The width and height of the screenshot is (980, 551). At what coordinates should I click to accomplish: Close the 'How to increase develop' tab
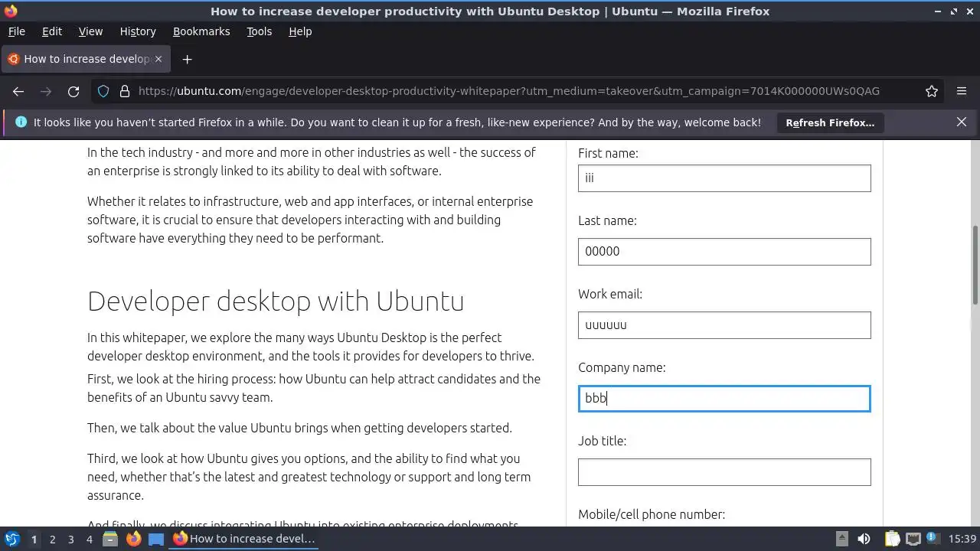click(x=158, y=59)
